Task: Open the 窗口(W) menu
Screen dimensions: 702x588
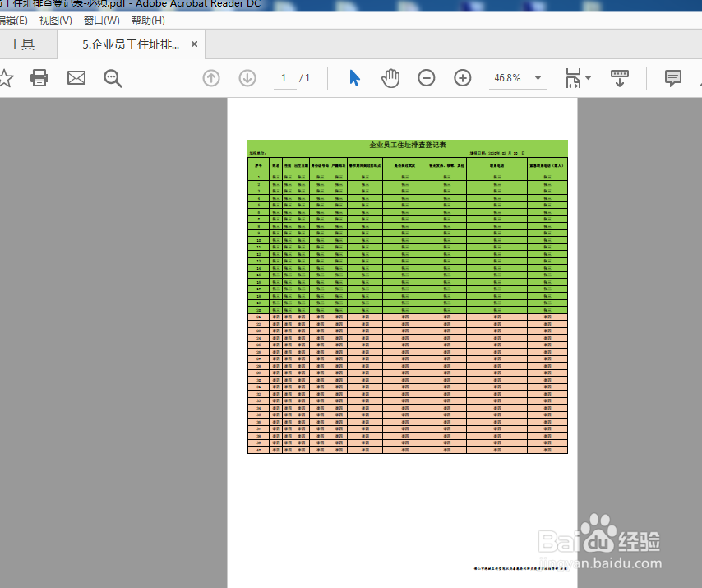Action: (x=102, y=21)
